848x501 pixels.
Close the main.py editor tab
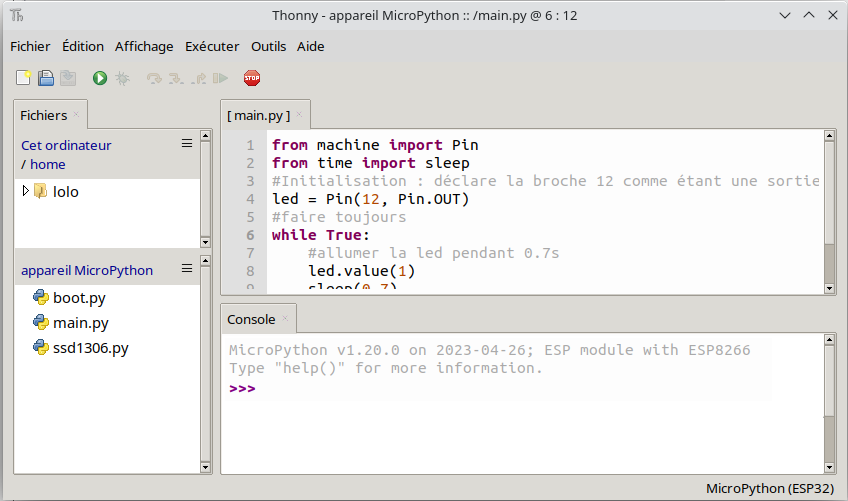point(299,114)
